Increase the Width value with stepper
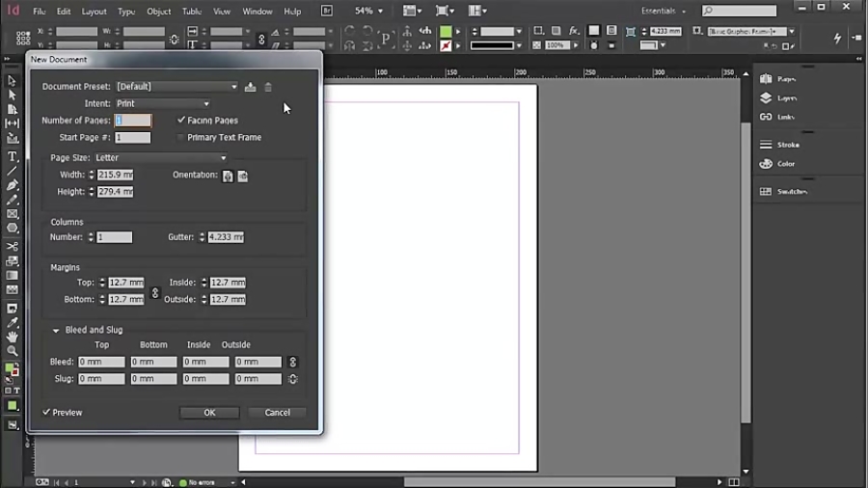 coord(92,172)
